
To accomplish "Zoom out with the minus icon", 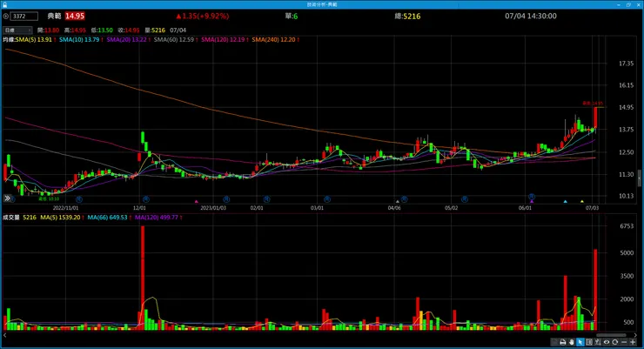I will 624,342.
